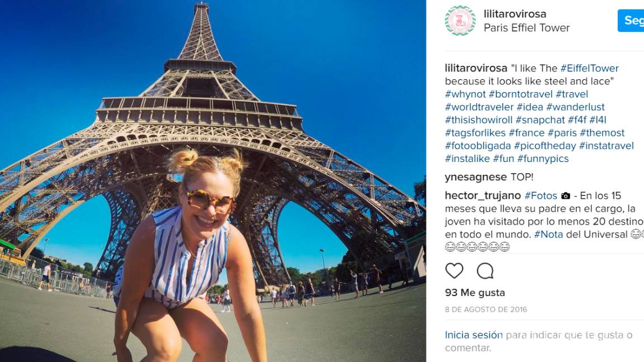Open the #instatravel hashtag
644x362 pixels.
606,146
